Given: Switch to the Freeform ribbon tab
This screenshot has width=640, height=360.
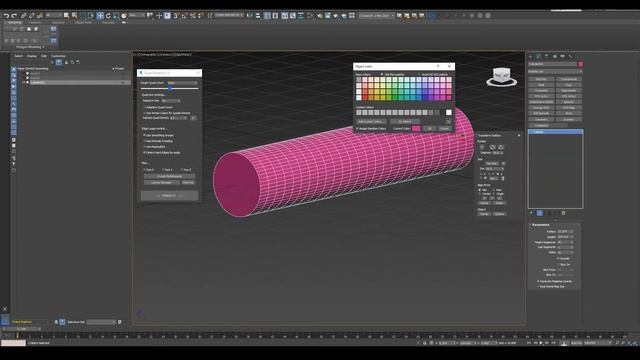Looking at the screenshot, I should pos(35,22).
